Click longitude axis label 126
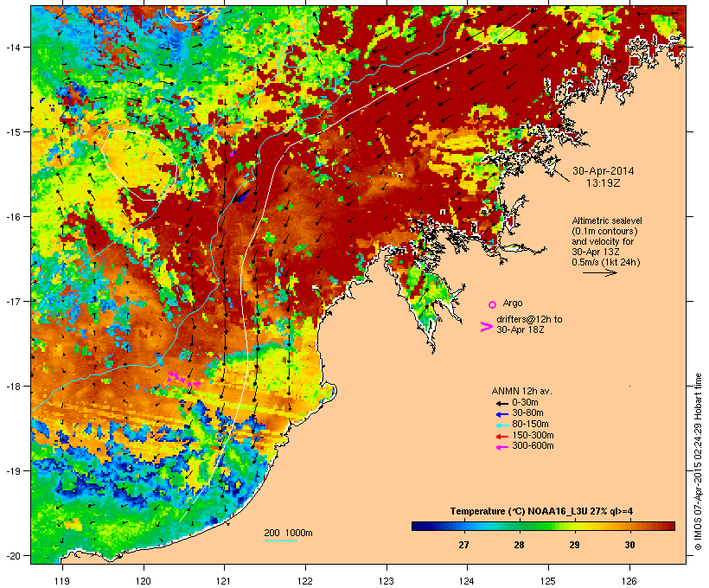Viewport: 709px width, 588px height. click(x=629, y=581)
